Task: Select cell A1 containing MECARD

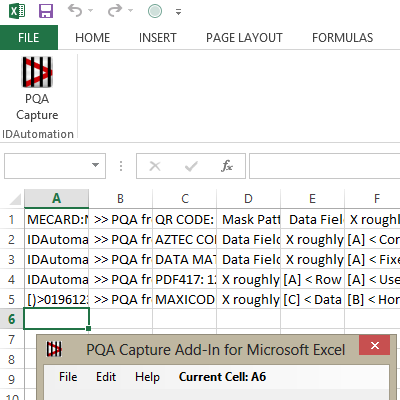Action: 56,219
